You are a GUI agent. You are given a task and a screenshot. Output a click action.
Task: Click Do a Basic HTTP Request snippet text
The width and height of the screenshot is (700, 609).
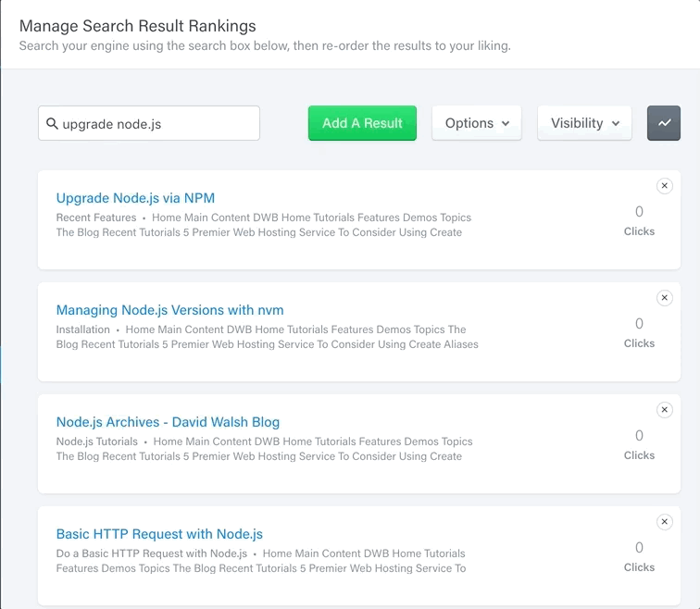coord(151,553)
